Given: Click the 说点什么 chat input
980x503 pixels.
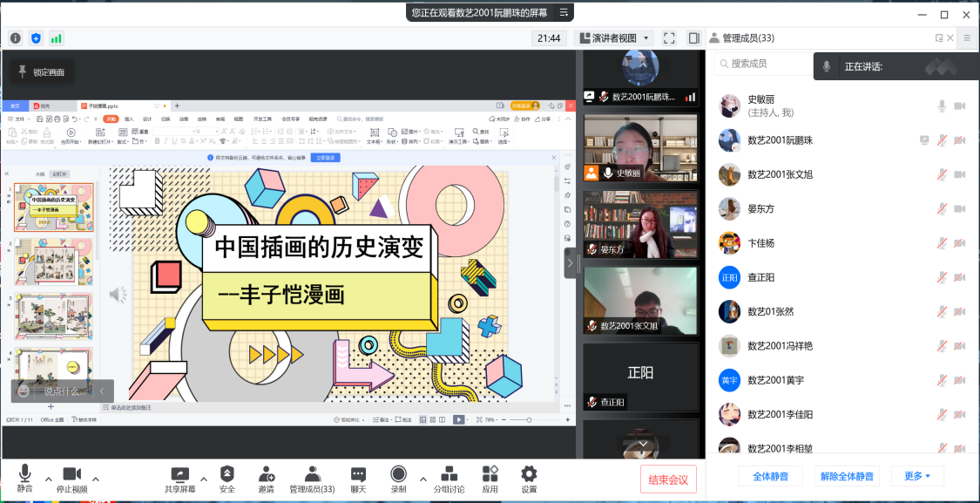Looking at the screenshot, I should (65, 391).
